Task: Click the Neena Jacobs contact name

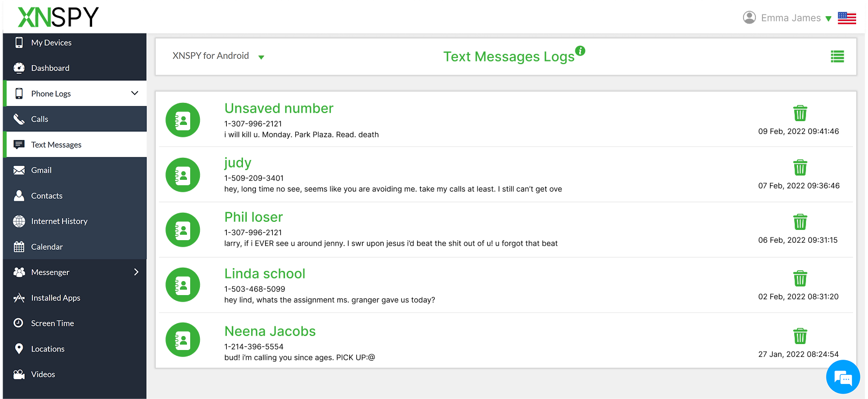Action: [270, 331]
